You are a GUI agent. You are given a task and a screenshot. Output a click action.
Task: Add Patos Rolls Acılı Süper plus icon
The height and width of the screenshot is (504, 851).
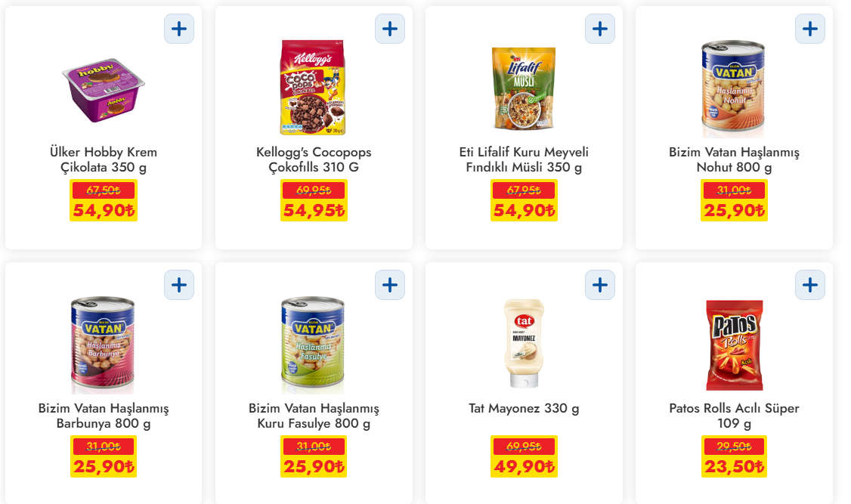(809, 285)
